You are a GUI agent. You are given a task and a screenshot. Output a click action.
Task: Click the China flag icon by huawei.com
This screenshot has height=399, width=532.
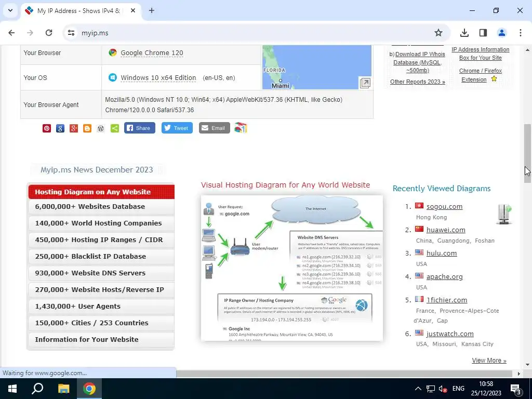point(419,229)
